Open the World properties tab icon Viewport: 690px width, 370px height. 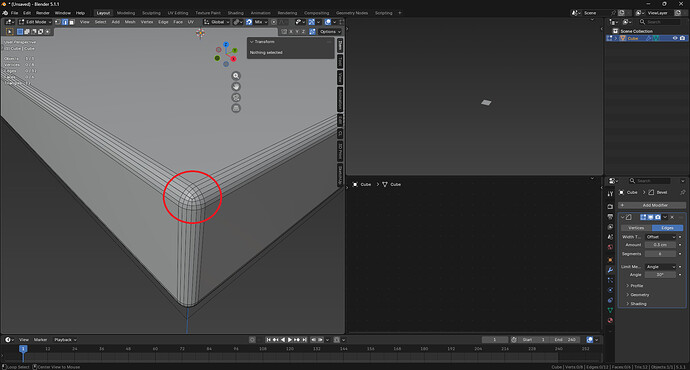click(x=610, y=247)
